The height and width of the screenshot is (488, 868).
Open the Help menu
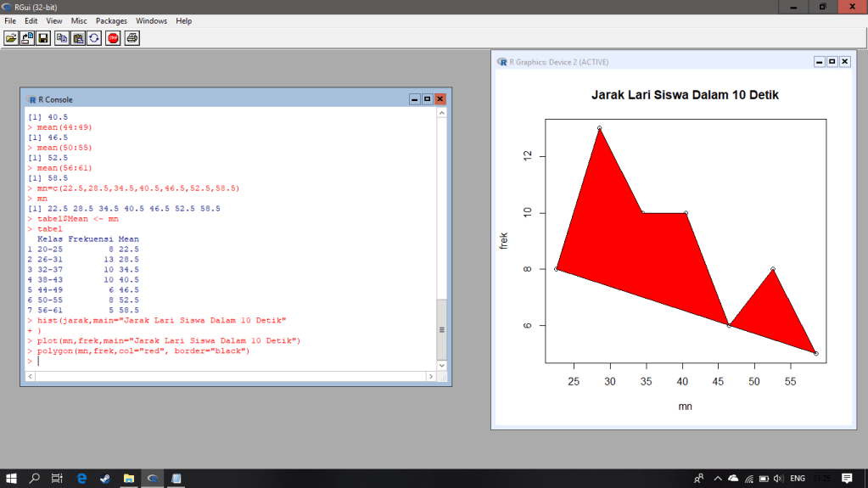184,20
